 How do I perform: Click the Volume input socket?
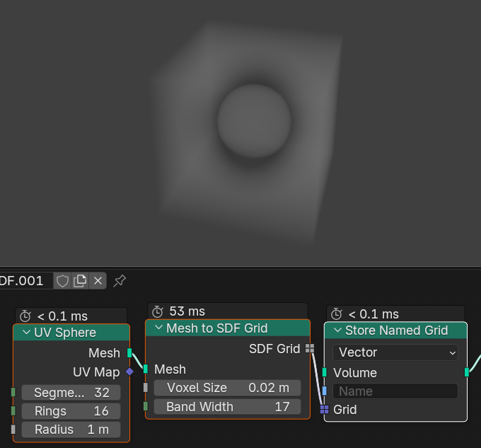(x=324, y=372)
